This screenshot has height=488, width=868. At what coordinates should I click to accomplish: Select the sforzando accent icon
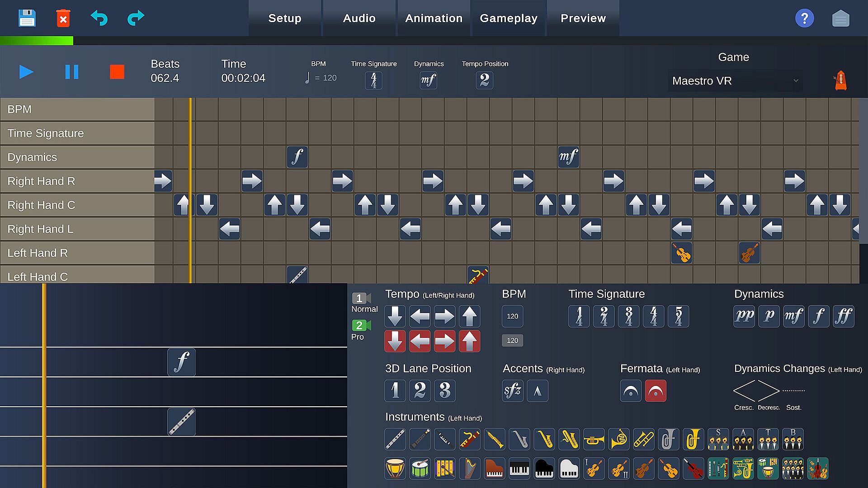point(513,391)
